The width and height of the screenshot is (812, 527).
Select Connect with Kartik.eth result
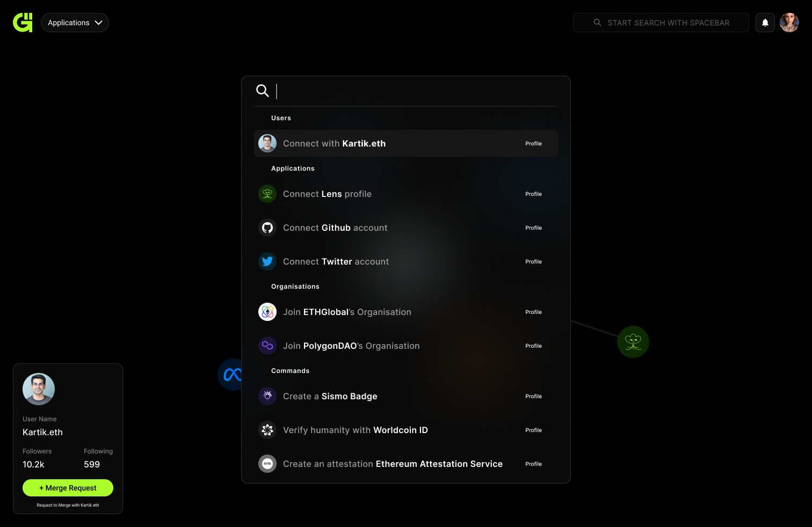click(405, 143)
